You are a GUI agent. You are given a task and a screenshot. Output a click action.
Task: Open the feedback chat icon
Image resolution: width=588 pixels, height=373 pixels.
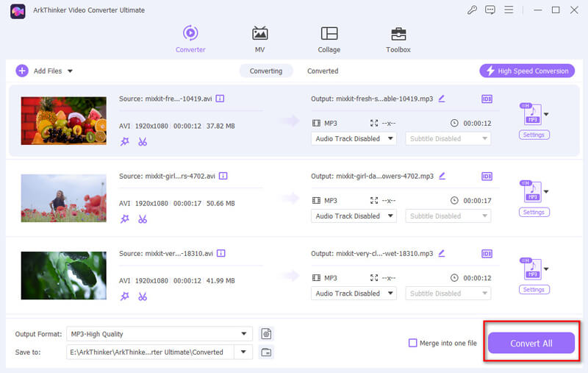[490, 10]
